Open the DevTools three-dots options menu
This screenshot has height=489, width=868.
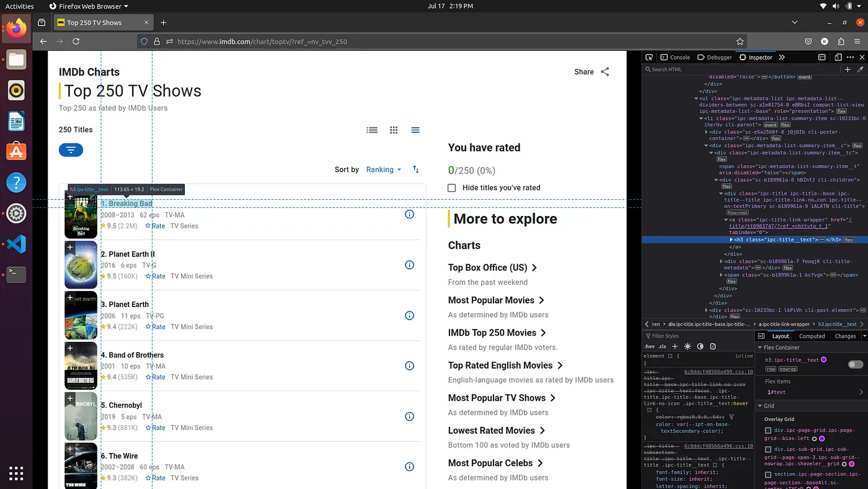tap(849, 57)
